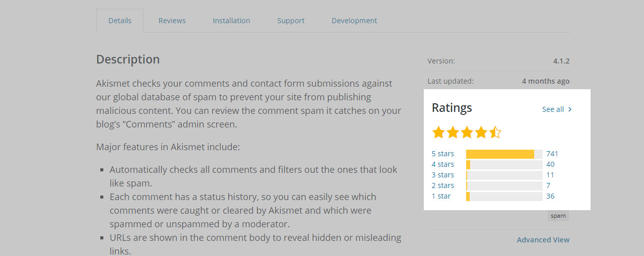
Task: Open the Details tab
Action: point(120,21)
